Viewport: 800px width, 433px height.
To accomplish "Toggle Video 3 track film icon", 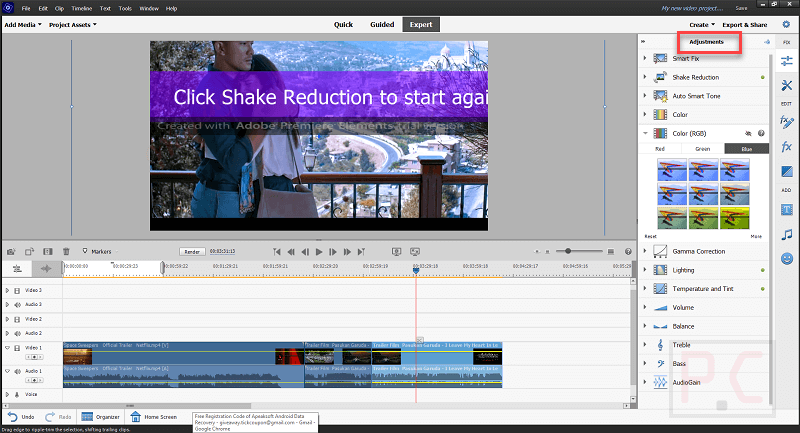I will coord(17,290).
